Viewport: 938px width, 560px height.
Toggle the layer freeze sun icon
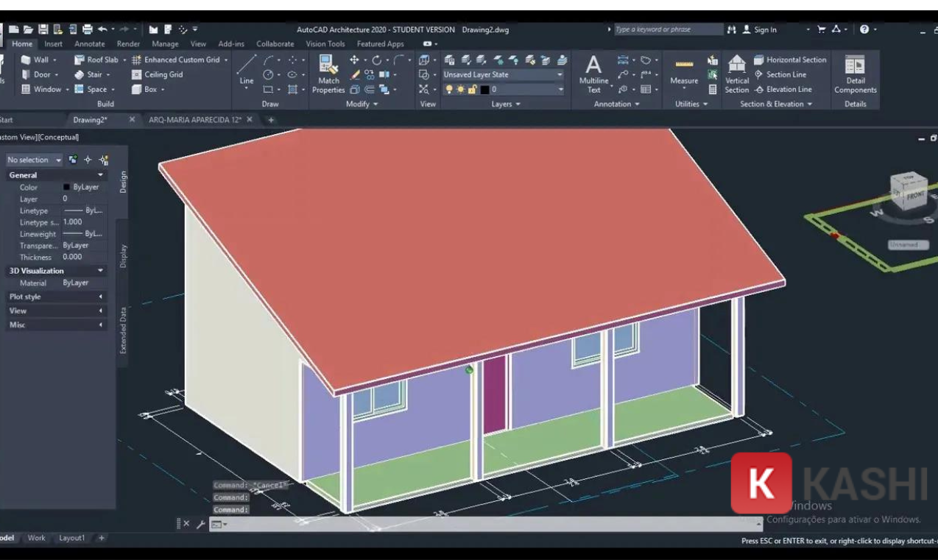point(461,88)
